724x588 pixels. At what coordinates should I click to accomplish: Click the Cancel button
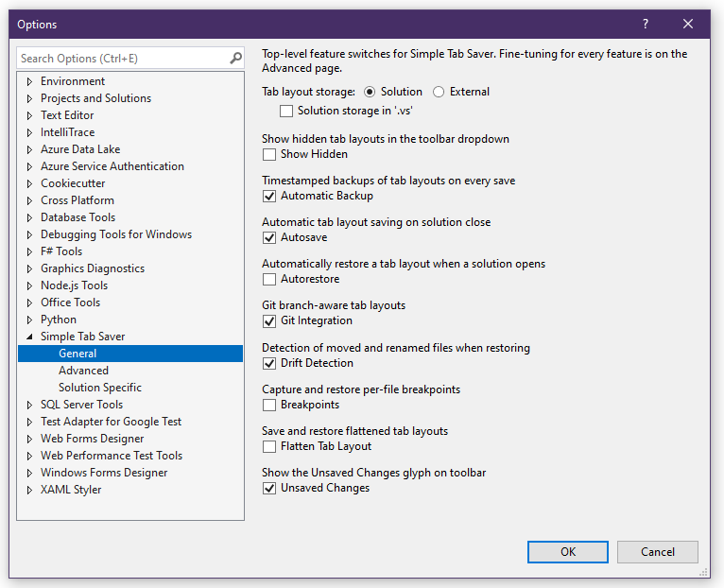pos(658,552)
